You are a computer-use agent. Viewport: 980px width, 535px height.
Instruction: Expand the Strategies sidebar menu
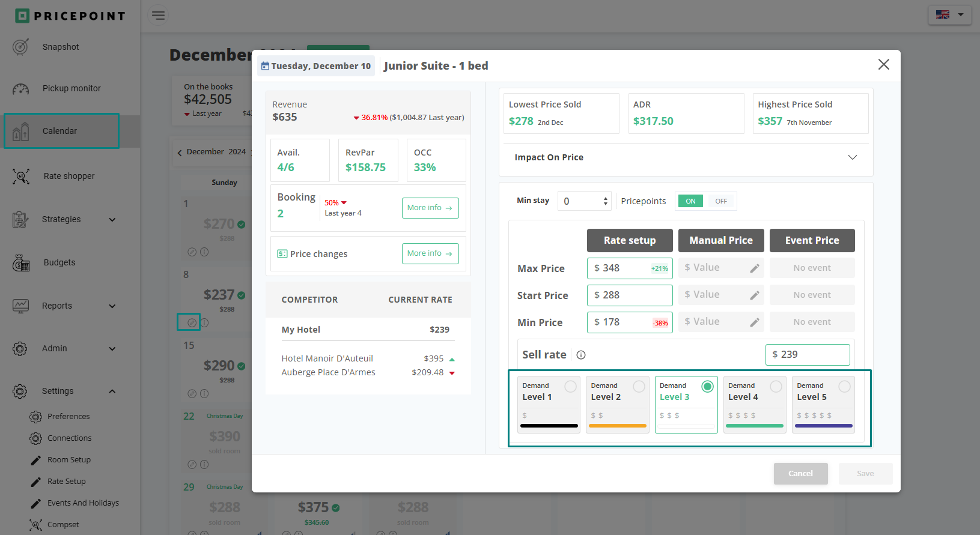pyautogui.click(x=112, y=220)
